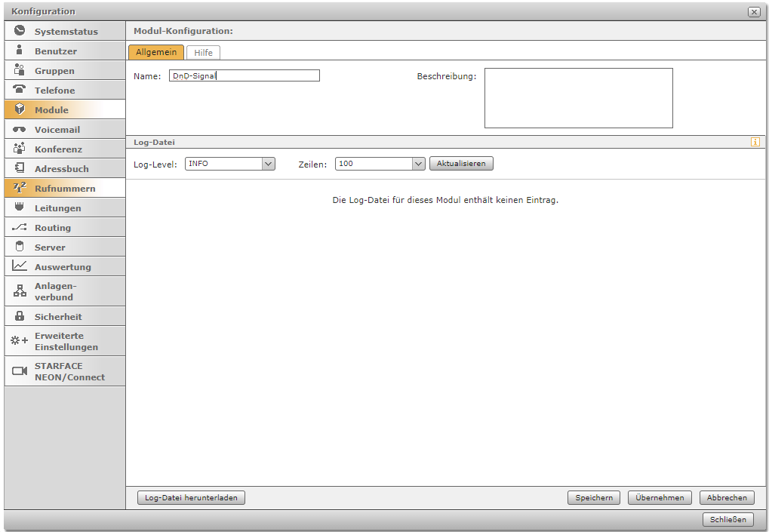Click the Sicherheit padlock icon
Viewport: 769px width, 532px height.
20,316
